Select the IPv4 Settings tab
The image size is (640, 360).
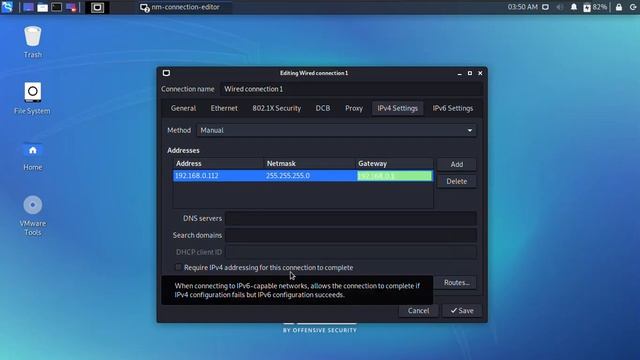398,108
